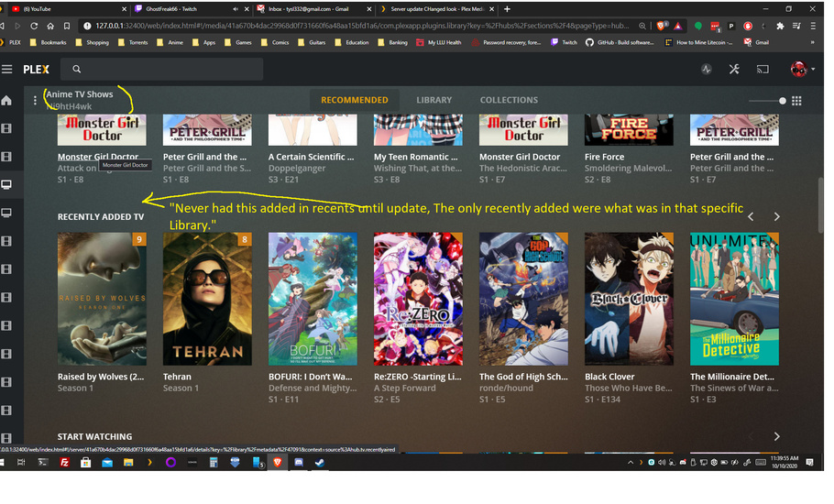The height and width of the screenshot is (504, 834).
Task: Open the Activity pulse icon
Action: tap(707, 69)
